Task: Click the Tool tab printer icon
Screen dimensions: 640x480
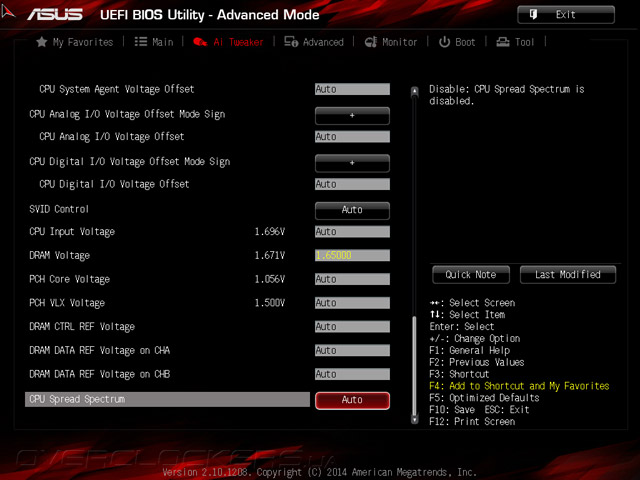Action: pos(502,42)
